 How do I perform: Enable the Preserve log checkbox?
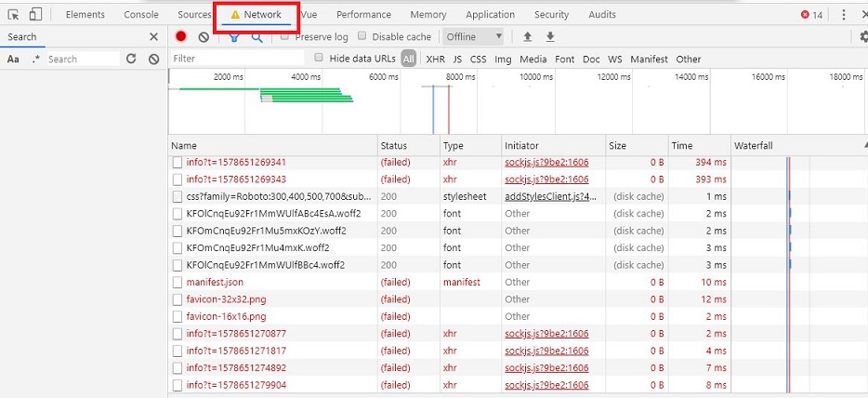(x=285, y=37)
